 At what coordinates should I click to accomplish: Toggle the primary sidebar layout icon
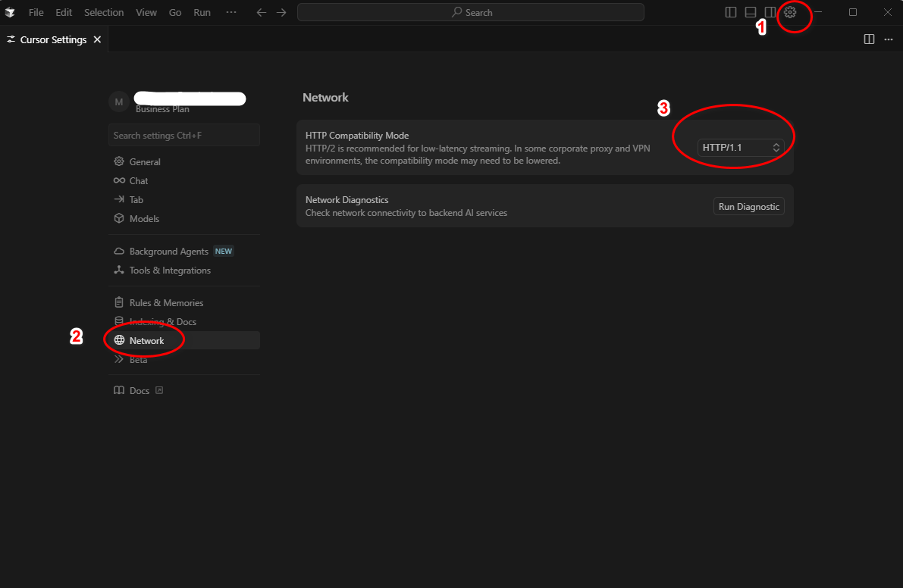(x=731, y=12)
